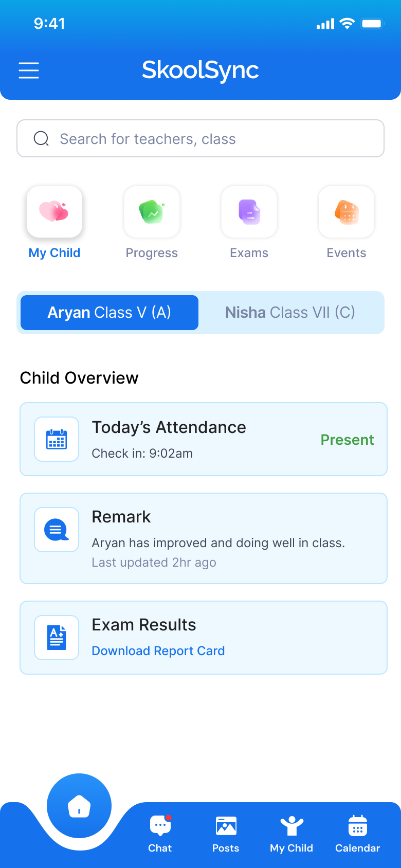Tap the Exam Results report icon

coord(57,638)
